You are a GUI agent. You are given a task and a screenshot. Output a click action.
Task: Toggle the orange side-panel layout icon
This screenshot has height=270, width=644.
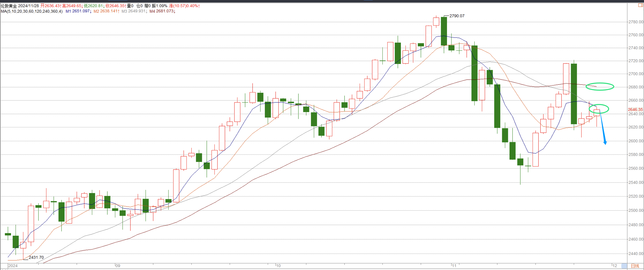pos(640,5)
